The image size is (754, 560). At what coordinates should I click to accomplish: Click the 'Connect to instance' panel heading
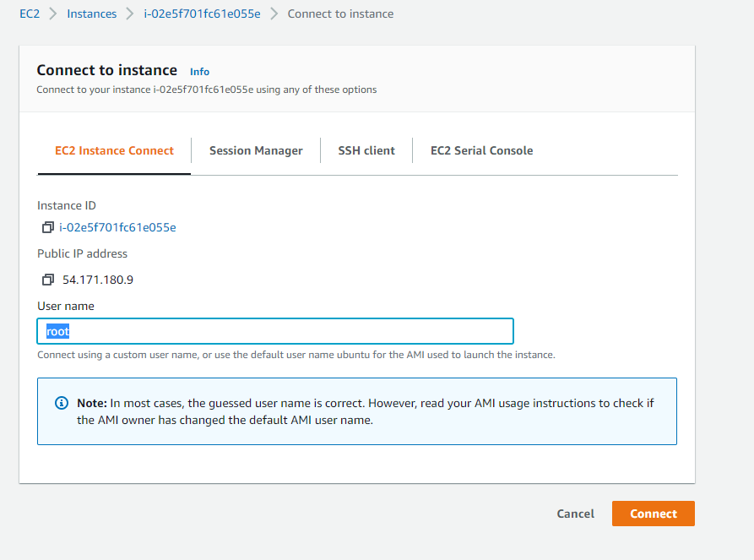click(107, 70)
